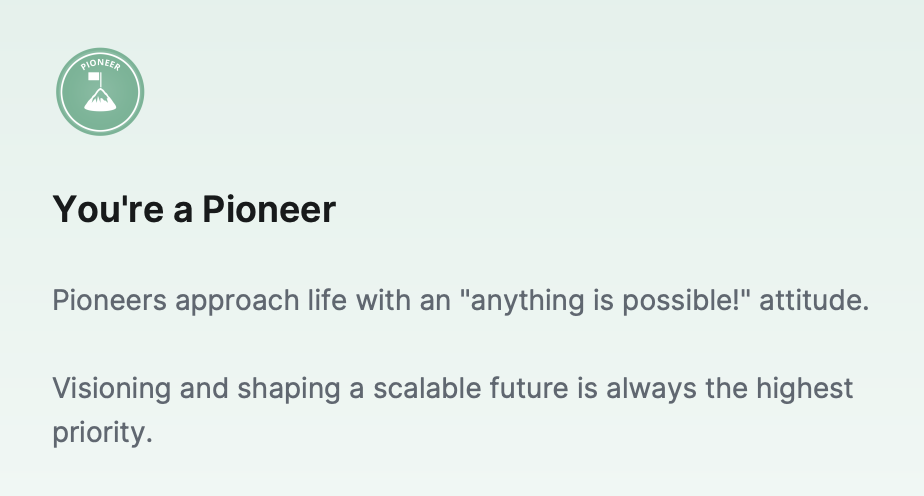Image resolution: width=924 pixels, height=496 pixels.
Task: Click the white ring border of badge
Action: (x=100, y=92)
